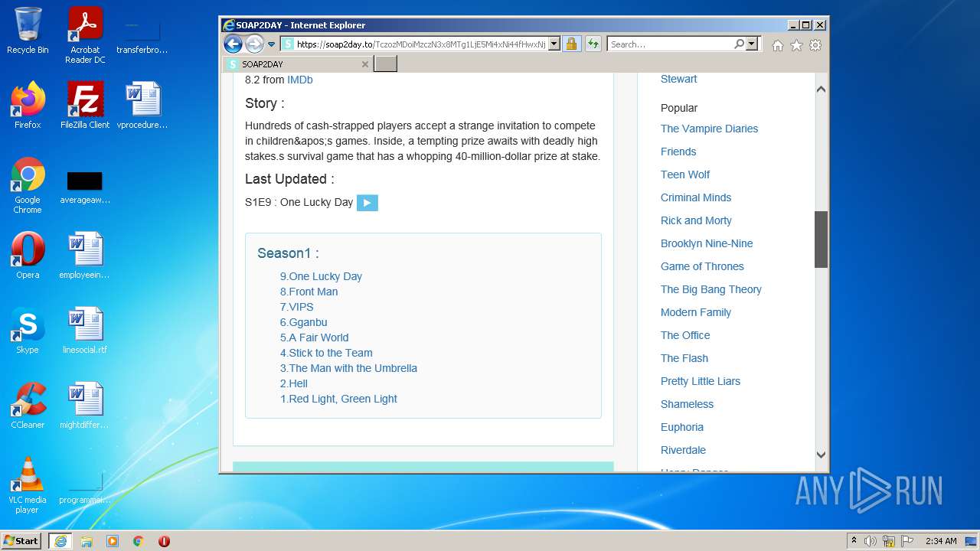
Task: Expand the address bar autocomplete dropdown
Action: pyautogui.click(x=554, y=44)
